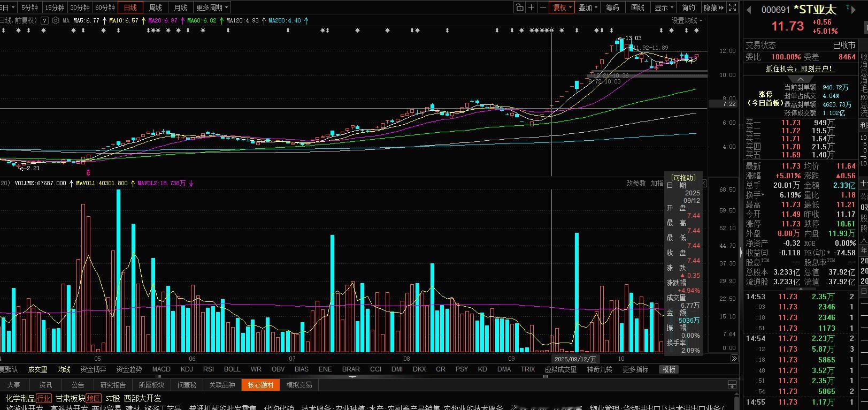This screenshot has height=410, width=868.
Task: Select the RSI indicator
Action: point(209,369)
